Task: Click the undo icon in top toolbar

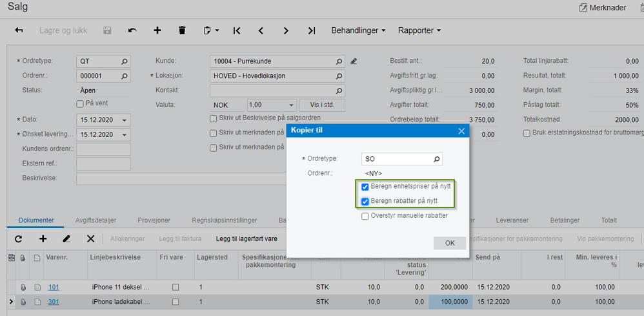Action: [132, 30]
